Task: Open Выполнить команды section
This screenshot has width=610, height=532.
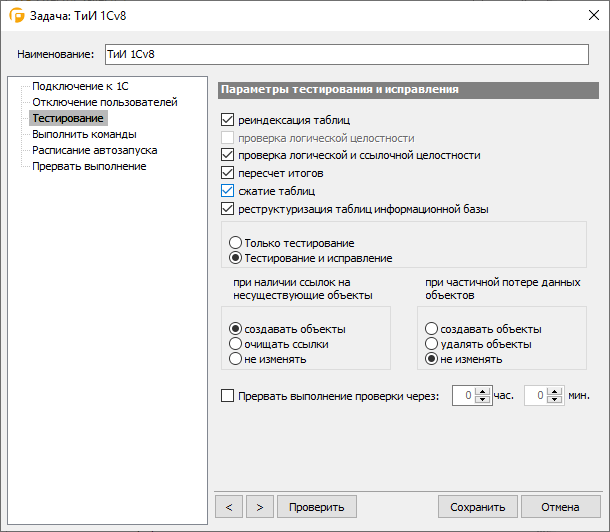Action: pos(84,134)
